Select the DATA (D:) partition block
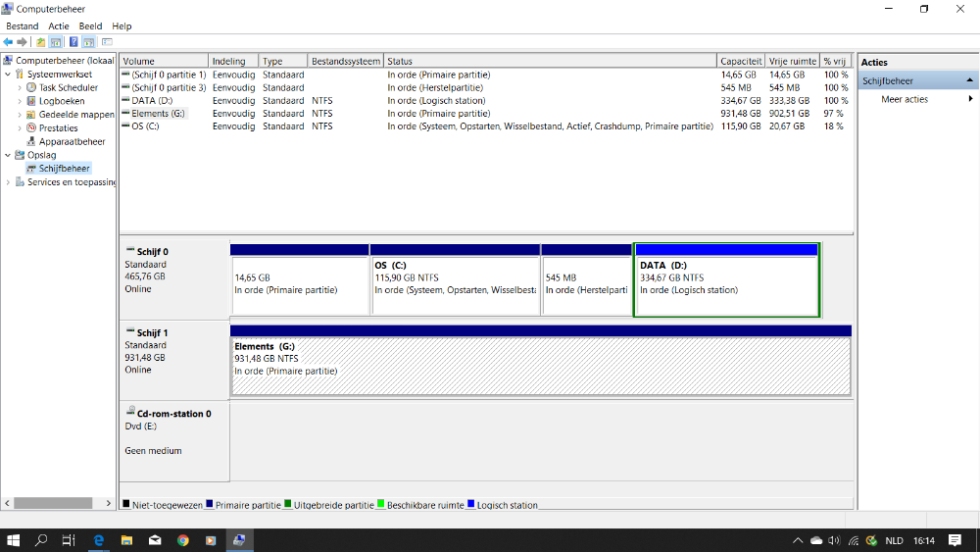Image resolution: width=980 pixels, height=552 pixels. (x=726, y=284)
